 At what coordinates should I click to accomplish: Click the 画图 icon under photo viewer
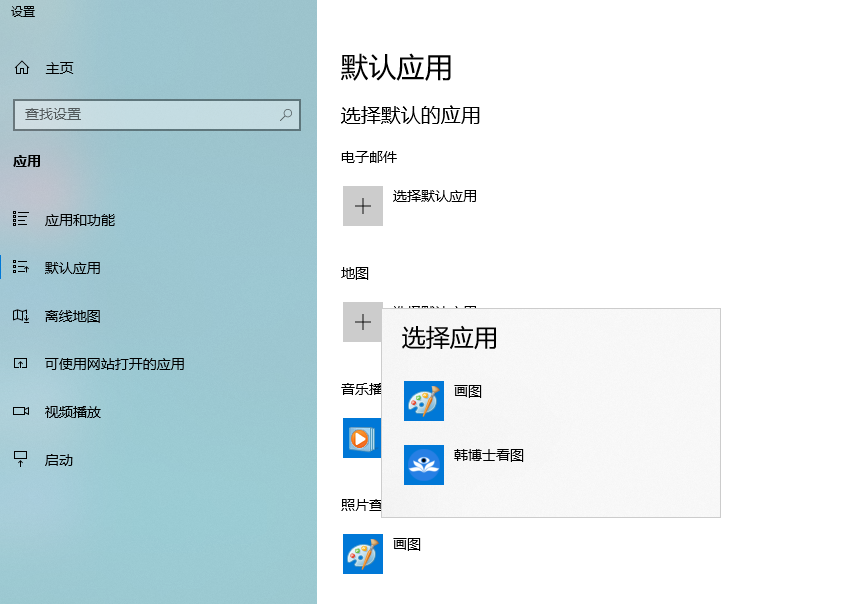coord(362,554)
